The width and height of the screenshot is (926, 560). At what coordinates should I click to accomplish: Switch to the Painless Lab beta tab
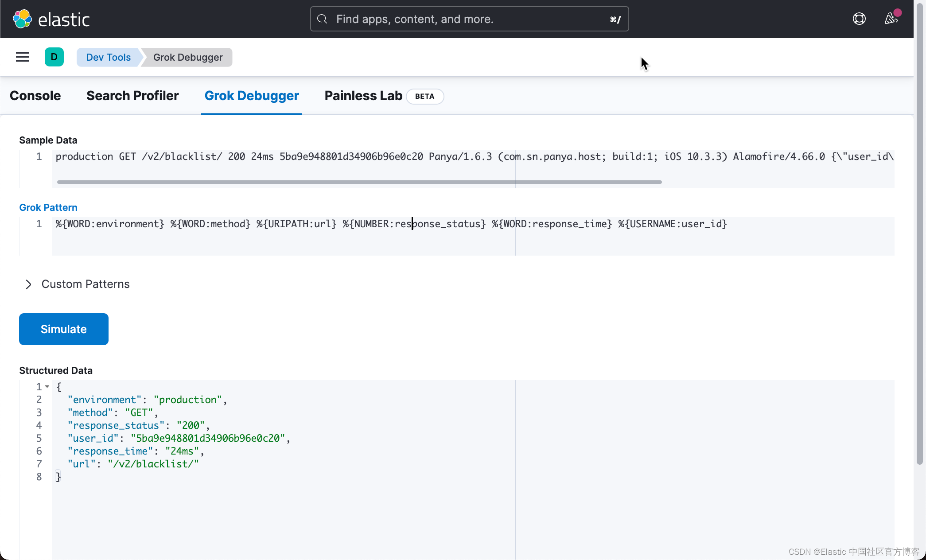[363, 96]
